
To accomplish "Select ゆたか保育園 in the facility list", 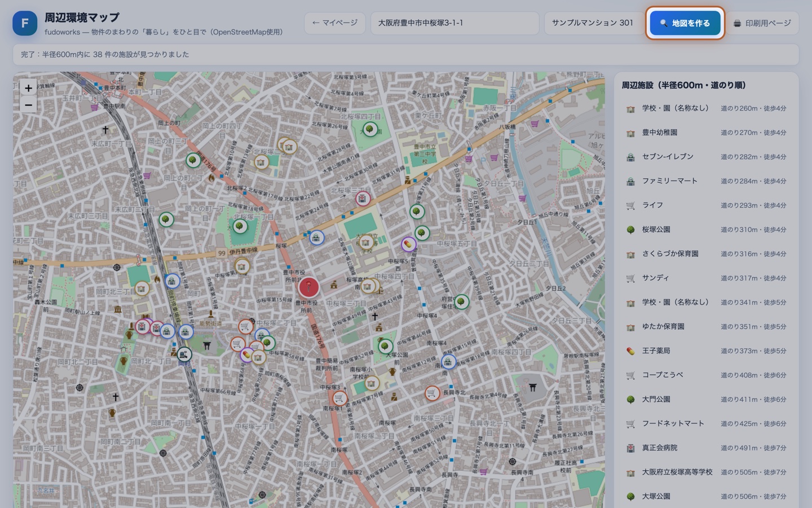I will pos(706,327).
